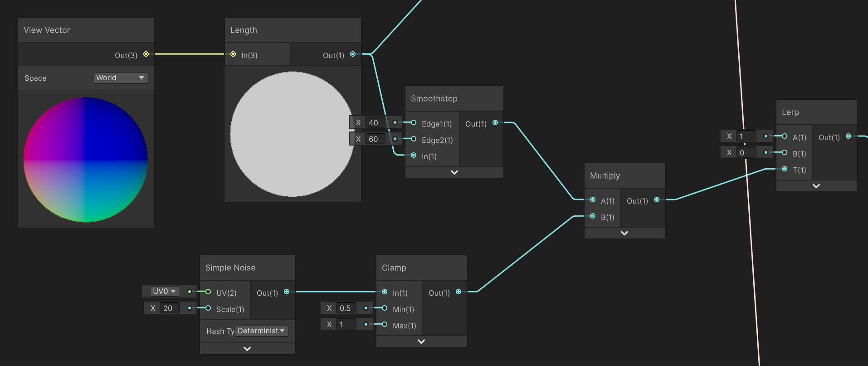The height and width of the screenshot is (366, 868).
Task: Click the Length node circle preview
Action: 293,134
